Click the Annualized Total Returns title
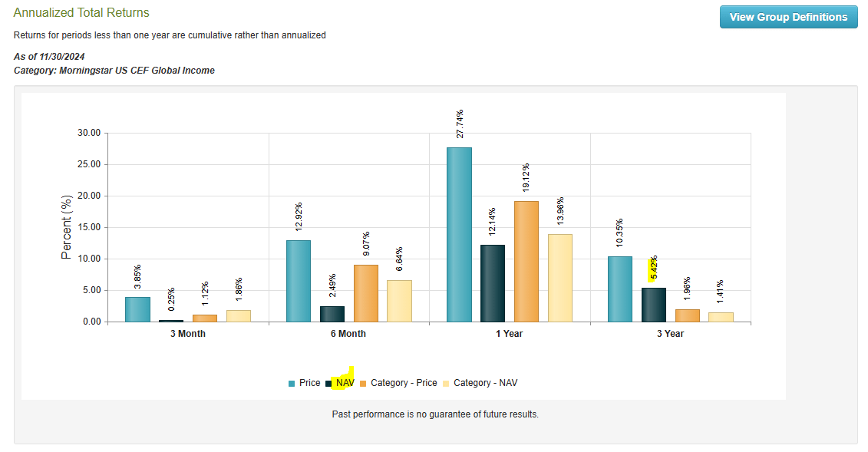The image size is (868, 452). click(x=82, y=12)
